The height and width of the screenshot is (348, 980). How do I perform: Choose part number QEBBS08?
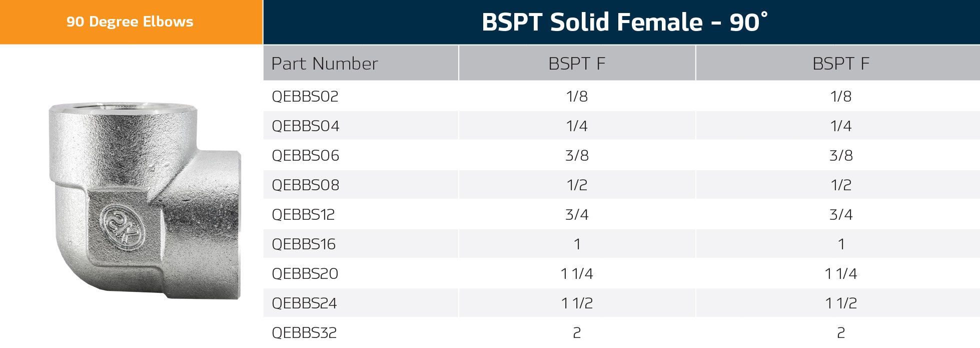coord(306,185)
